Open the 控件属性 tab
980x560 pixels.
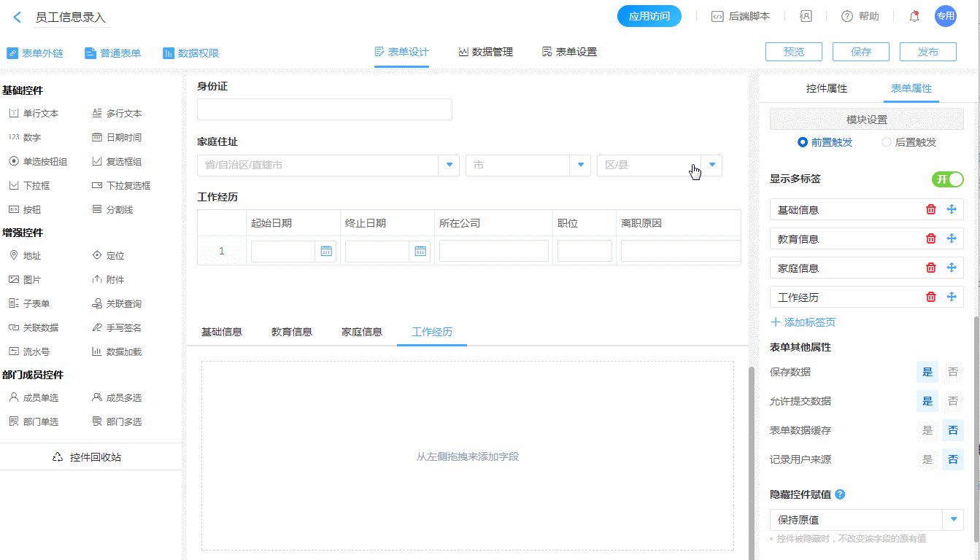pos(826,88)
